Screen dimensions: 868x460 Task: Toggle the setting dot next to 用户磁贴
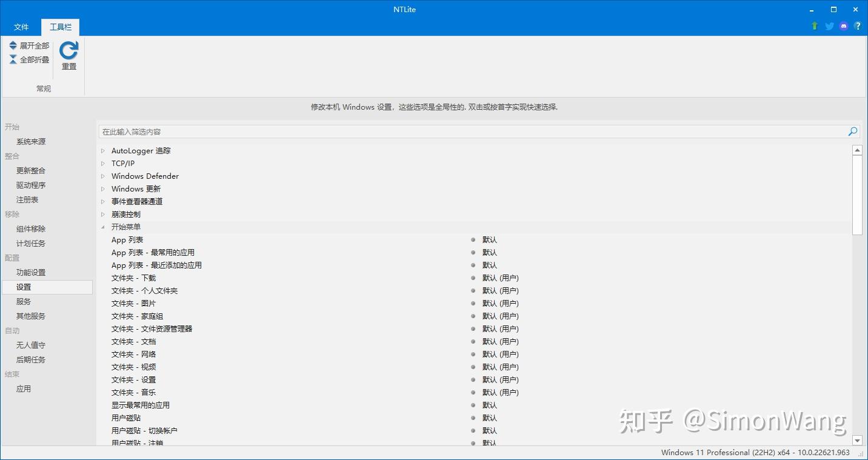[x=472, y=418]
